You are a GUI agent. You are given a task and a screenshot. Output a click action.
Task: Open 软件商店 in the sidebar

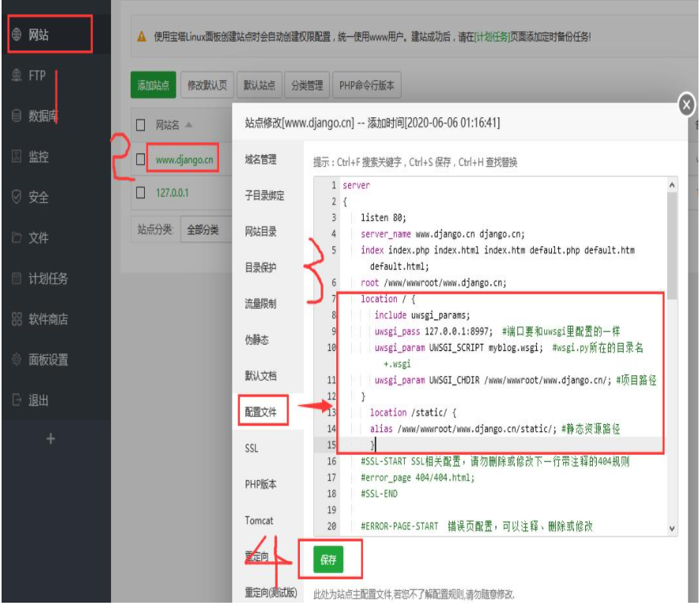click(48, 319)
